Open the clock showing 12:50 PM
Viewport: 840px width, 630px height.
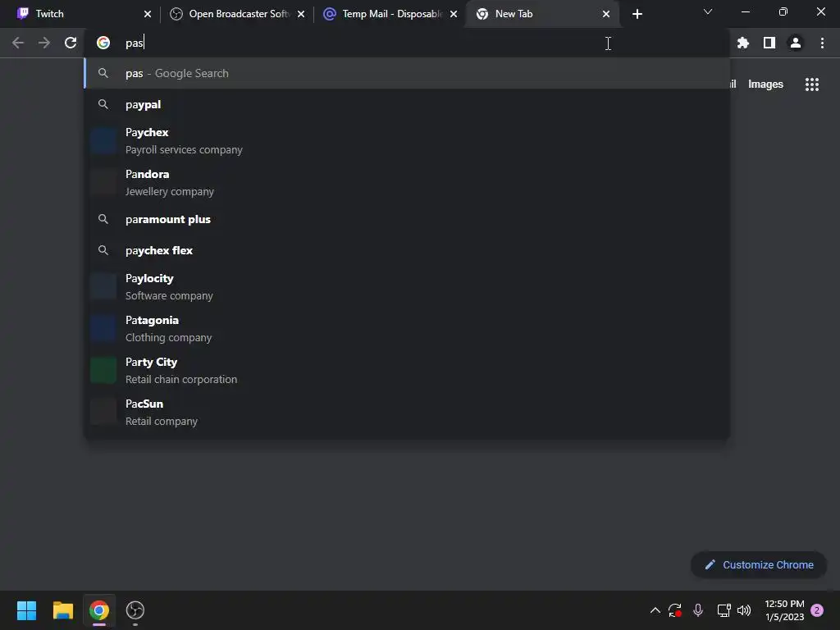click(x=784, y=610)
